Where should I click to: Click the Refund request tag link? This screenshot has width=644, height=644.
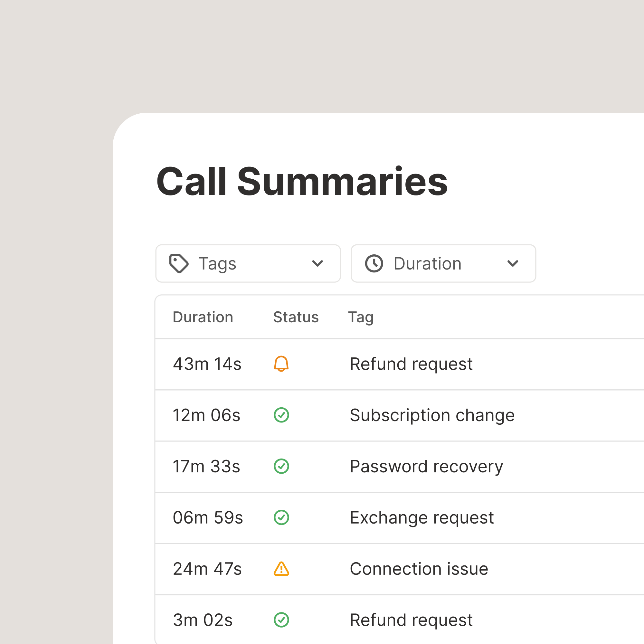(411, 364)
